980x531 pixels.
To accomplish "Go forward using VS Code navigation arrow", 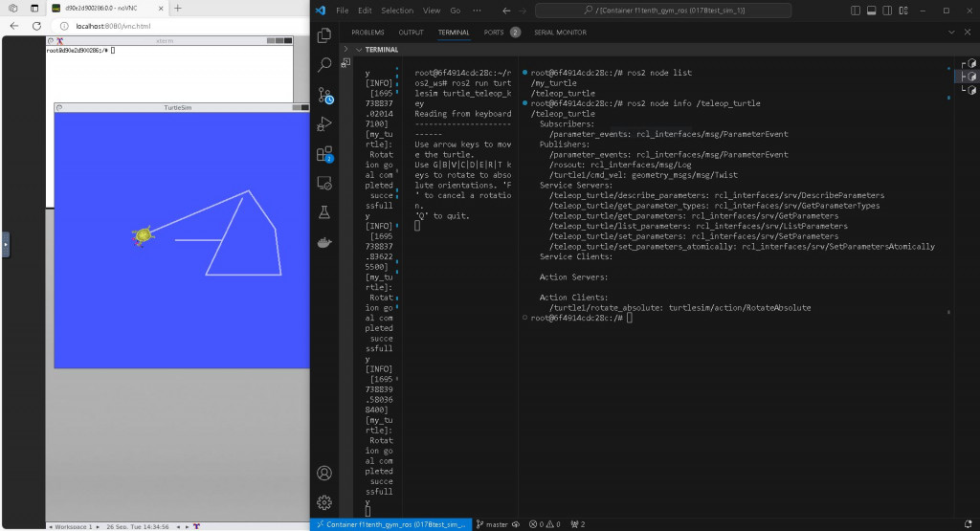I will [x=523, y=10].
